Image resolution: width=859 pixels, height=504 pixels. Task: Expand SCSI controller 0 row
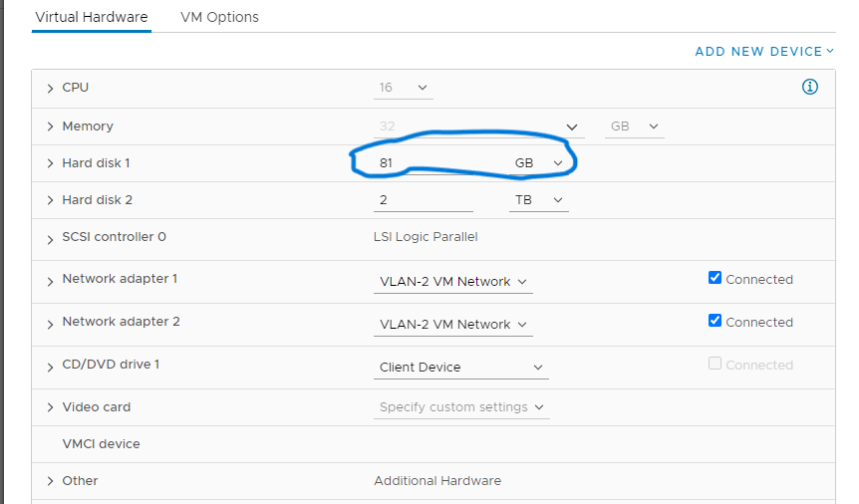(50, 238)
